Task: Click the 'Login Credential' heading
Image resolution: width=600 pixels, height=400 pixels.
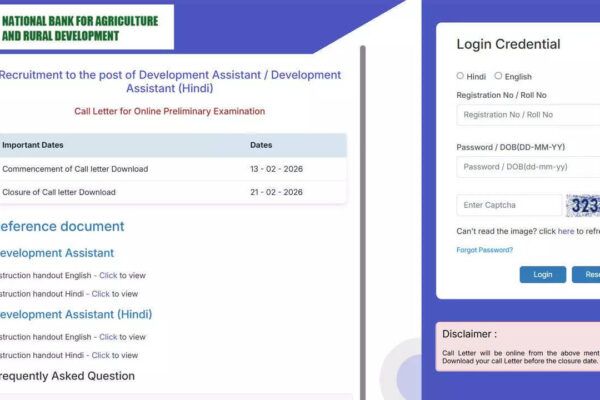Action: (x=508, y=44)
